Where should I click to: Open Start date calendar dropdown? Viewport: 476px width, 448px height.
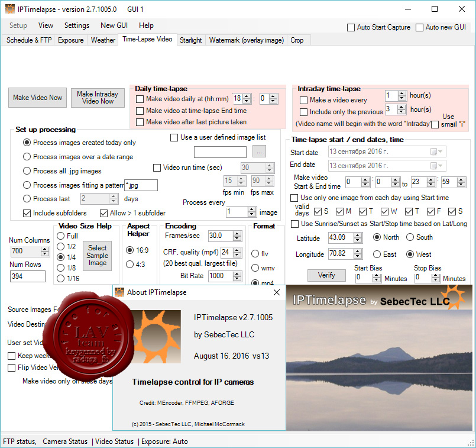coord(437,152)
